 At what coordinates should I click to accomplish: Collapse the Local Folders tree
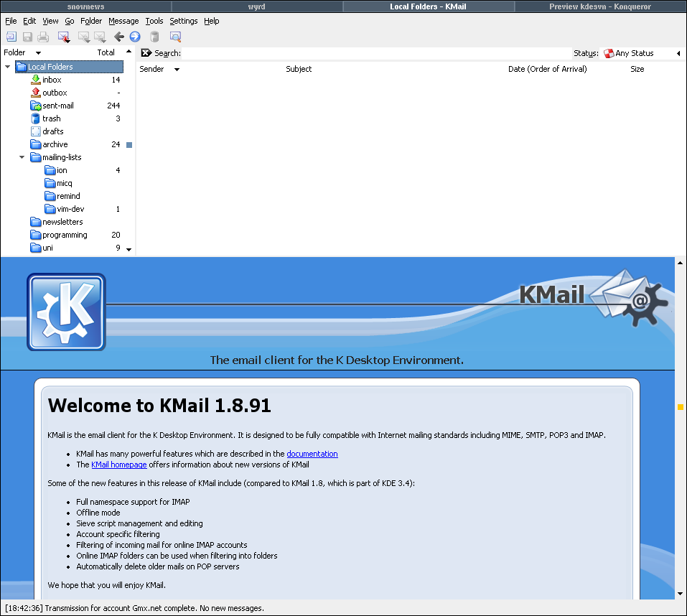point(7,67)
